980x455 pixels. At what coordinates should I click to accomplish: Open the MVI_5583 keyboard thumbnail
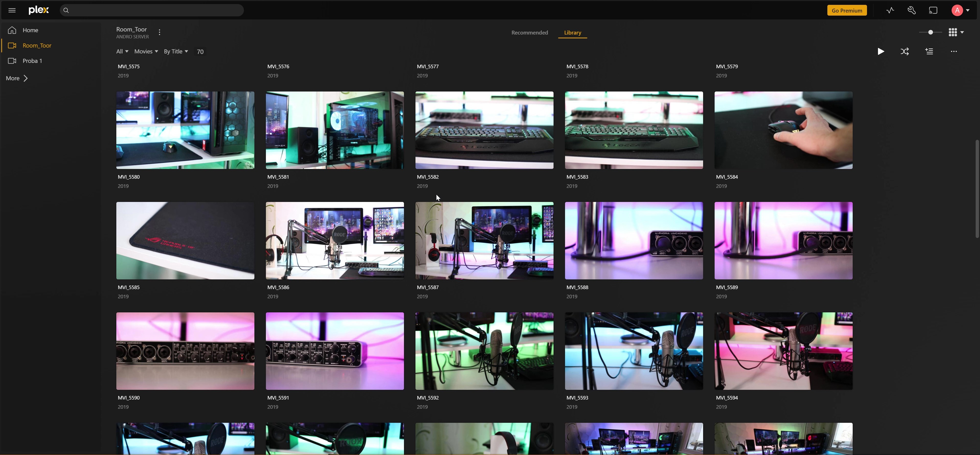(x=634, y=130)
